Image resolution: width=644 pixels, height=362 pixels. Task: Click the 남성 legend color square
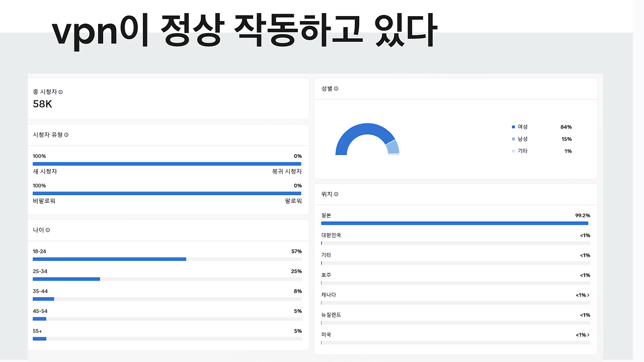[513, 139]
